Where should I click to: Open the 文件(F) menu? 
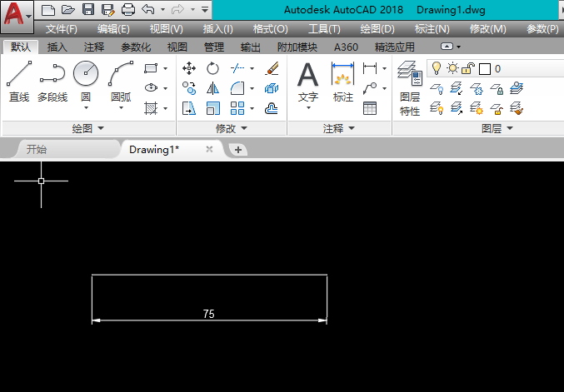tap(61, 29)
